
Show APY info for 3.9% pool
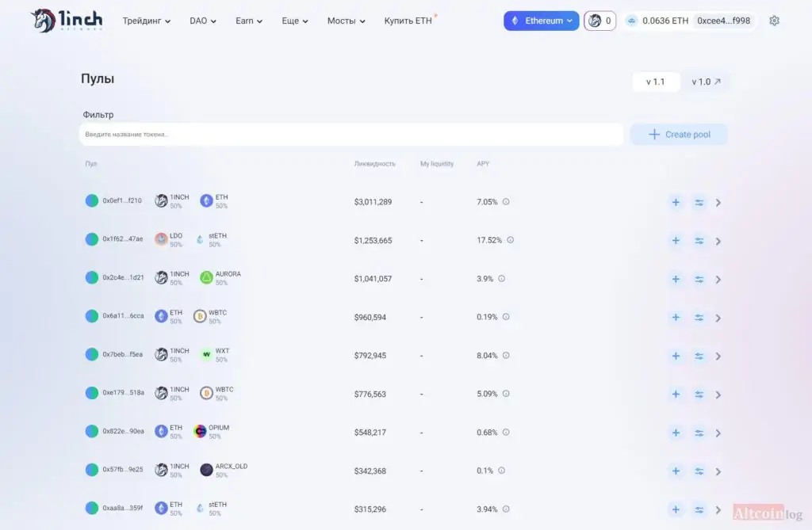coord(501,278)
